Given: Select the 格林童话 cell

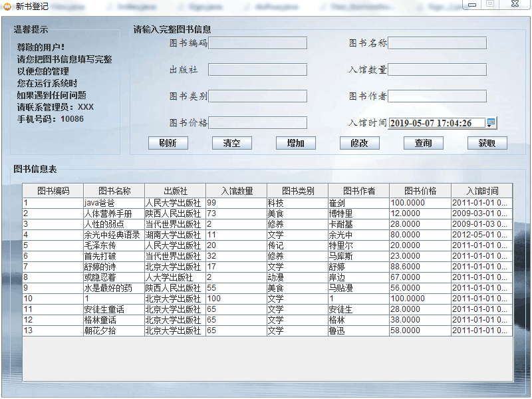Looking at the screenshot, I should [114, 320].
